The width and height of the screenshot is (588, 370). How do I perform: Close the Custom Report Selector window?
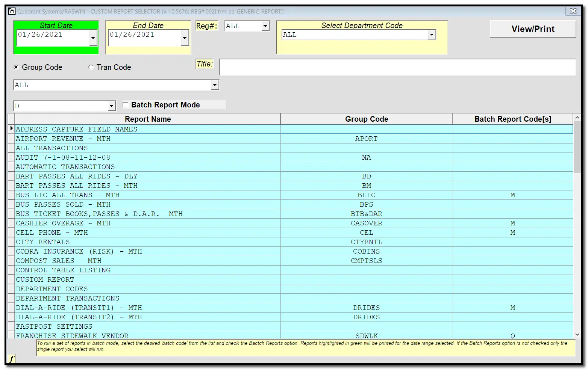click(573, 11)
